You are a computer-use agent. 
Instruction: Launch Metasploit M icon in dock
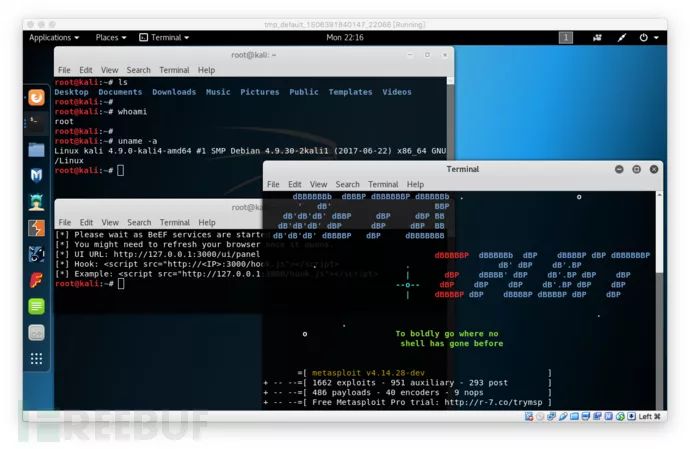[37, 176]
